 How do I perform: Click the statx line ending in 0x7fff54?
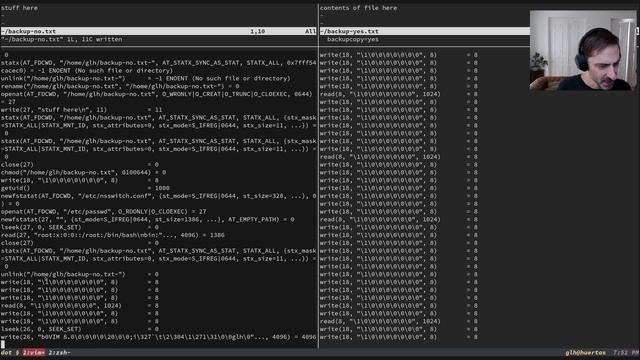tap(158, 63)
